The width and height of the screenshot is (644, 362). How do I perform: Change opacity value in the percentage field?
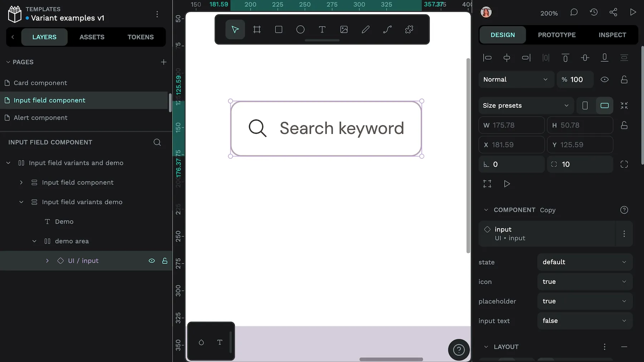coord(577,79)
